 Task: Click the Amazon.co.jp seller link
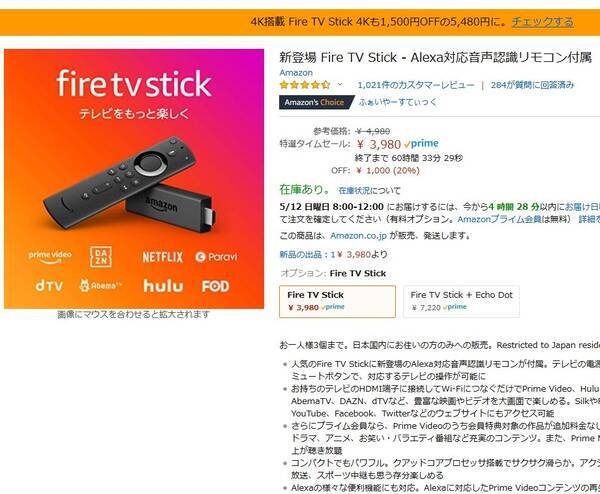click(x=358, y=235)
